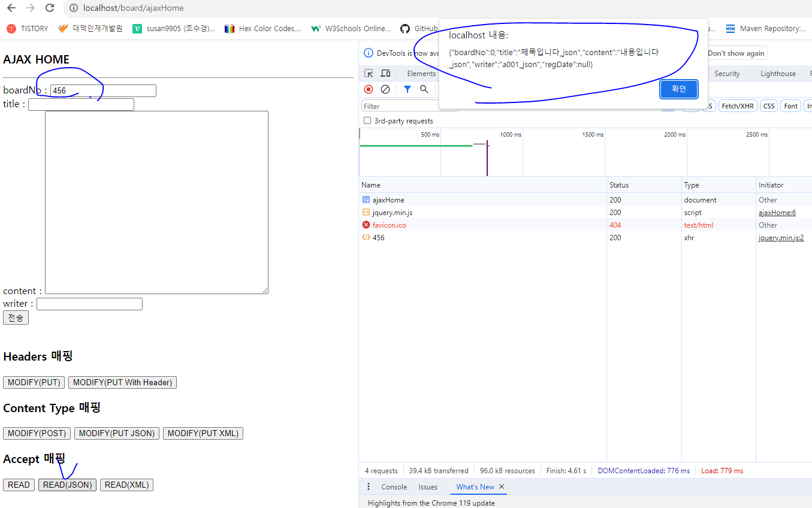Image resolution: width=812 pixels, height=508 pixels.
Task: Toggle the network filter funnel icon
Action: (x=407, y=89)
